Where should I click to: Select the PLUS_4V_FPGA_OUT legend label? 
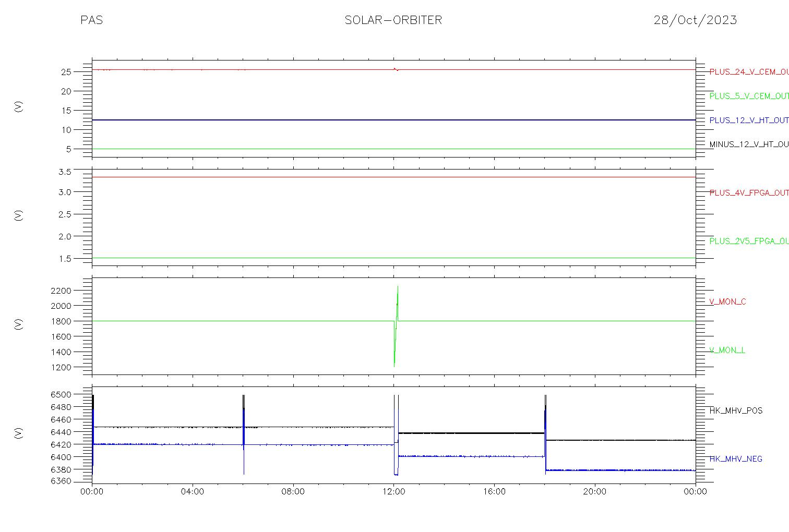pos(749,193)
